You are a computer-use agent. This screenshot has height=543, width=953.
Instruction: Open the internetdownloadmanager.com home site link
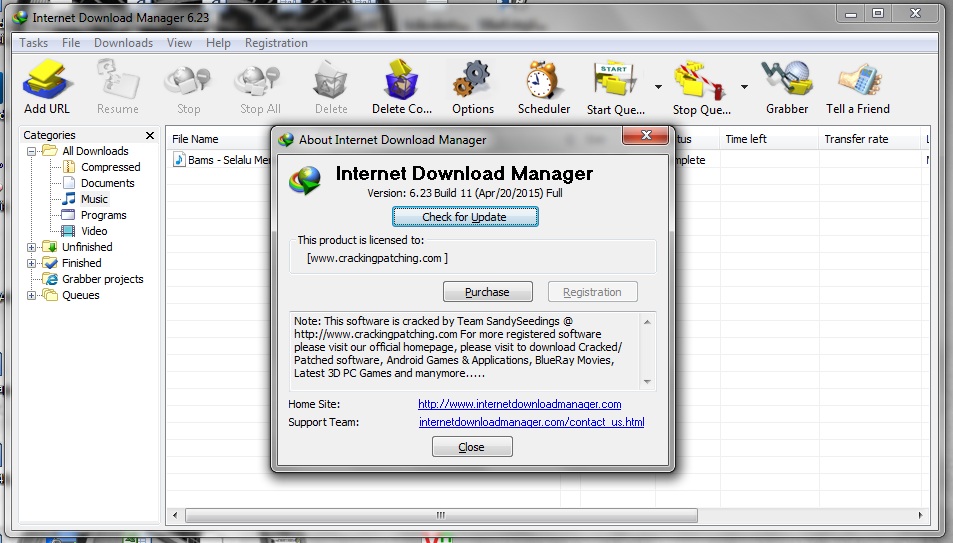(520, 404)
